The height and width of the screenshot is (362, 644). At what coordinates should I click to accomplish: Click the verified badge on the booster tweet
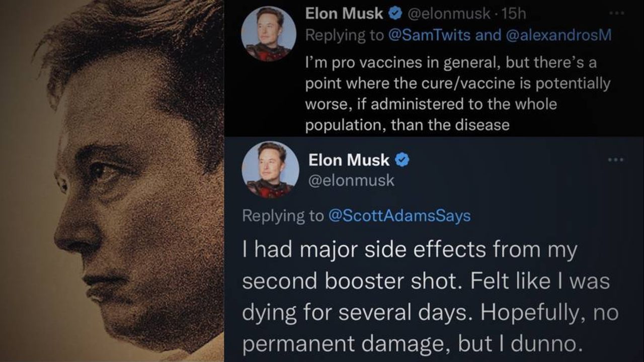401,160
